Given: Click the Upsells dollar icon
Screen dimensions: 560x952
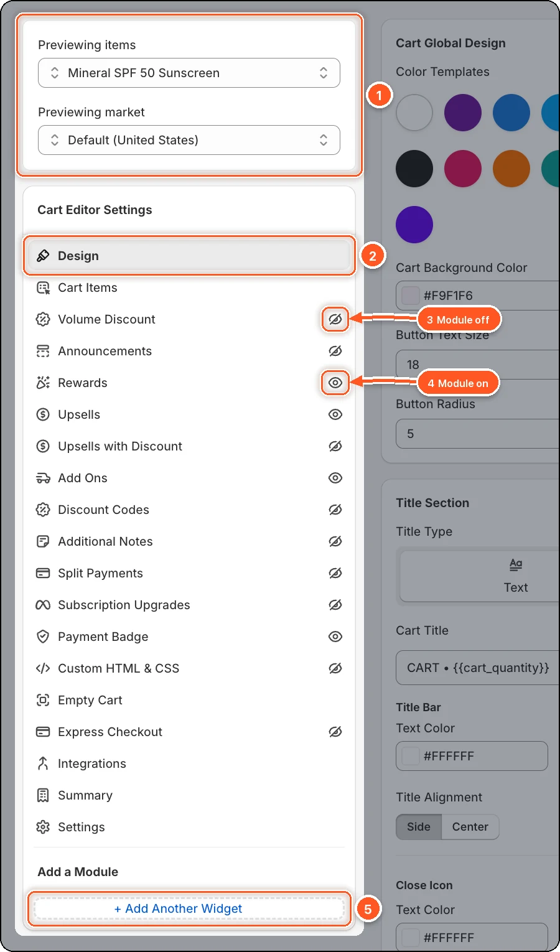Looking at the screenshot, I should [43, 414].
